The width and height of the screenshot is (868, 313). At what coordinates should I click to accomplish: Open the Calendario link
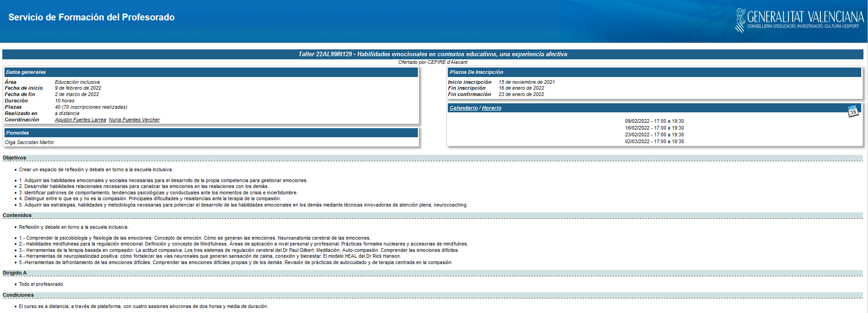click(463, 108)
